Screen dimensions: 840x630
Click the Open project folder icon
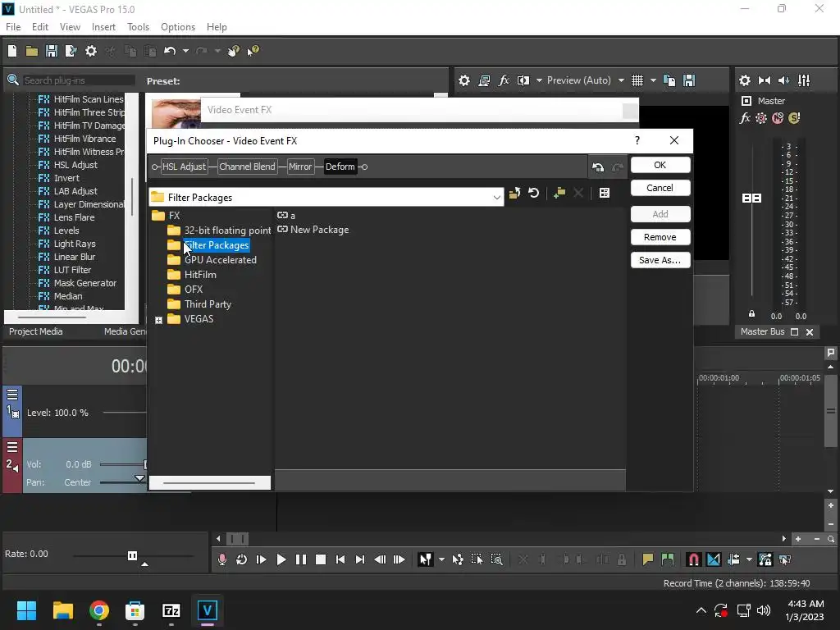click(x=32, y=51)
